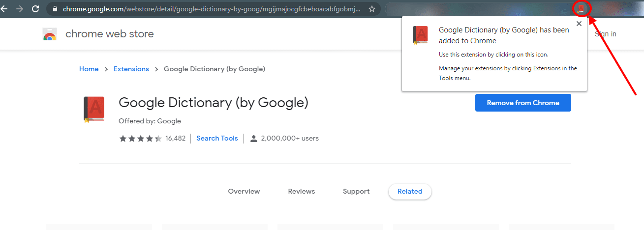Click the chrome web store title text

point(110,34)
